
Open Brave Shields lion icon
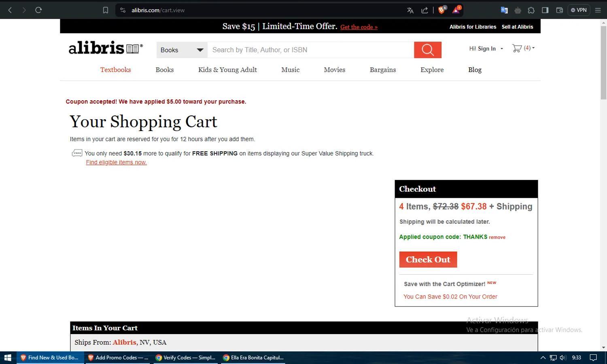(x=442, y=10)
